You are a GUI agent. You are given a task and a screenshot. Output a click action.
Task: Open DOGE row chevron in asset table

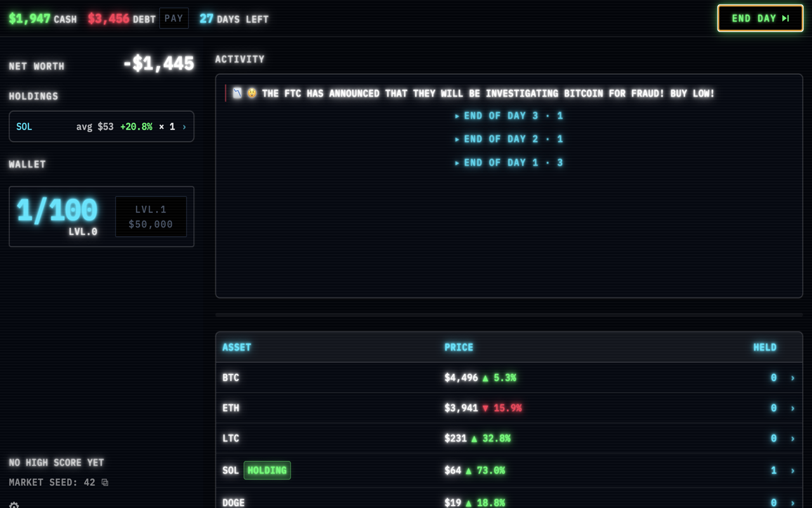(792, 503)
